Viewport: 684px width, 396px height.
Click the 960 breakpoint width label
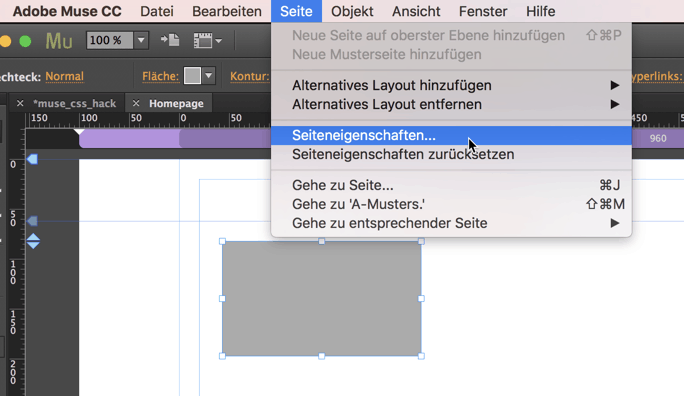(658, 138)
